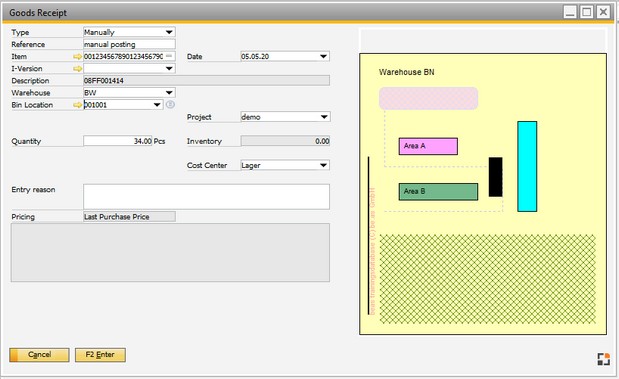Click the orange link arrow beside Item
Viewport: 619px width, 379px height.
(x=77, y=56)
